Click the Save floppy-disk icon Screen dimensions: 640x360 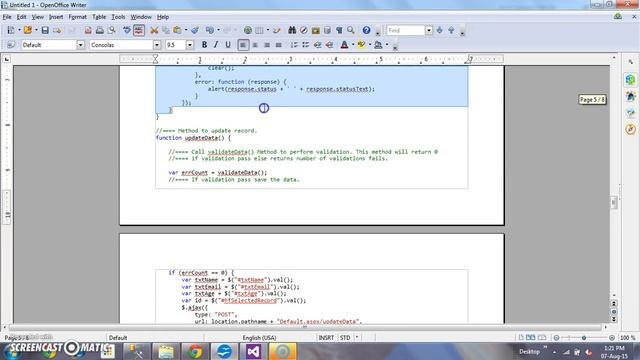coord(45,30)
